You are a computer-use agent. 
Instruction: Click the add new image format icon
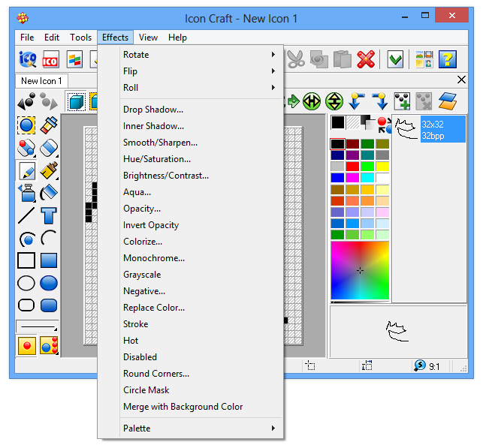pos(402,101)
